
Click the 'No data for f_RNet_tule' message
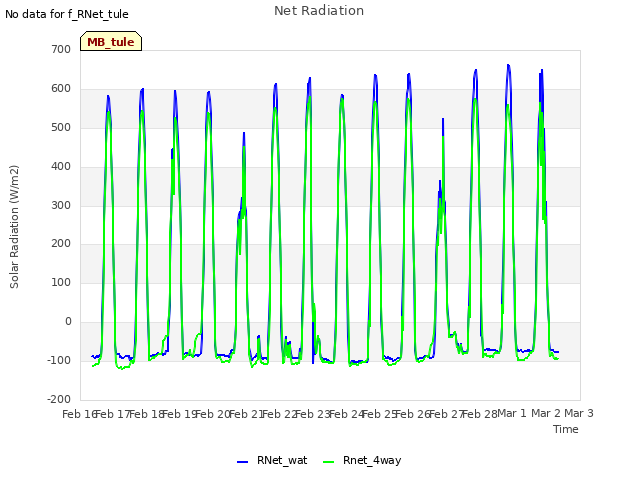point(67,14)
